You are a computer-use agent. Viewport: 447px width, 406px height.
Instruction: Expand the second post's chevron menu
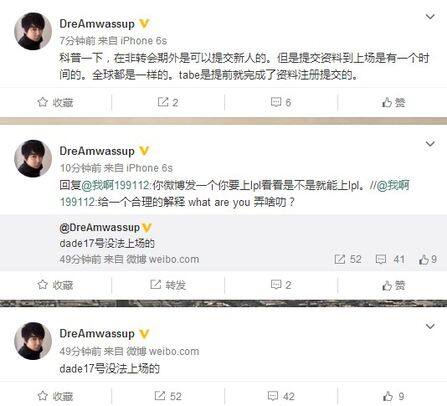(430, 144)
